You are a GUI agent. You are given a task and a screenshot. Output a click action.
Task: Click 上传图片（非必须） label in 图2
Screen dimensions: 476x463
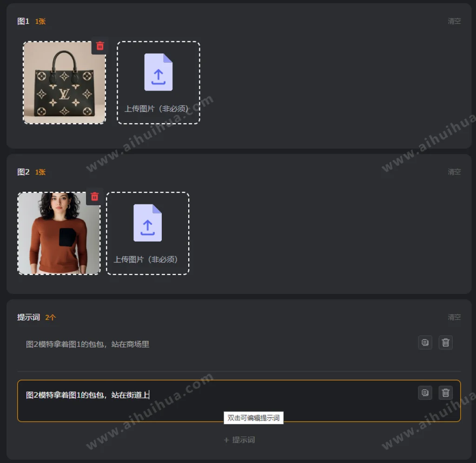click(145, 259)
